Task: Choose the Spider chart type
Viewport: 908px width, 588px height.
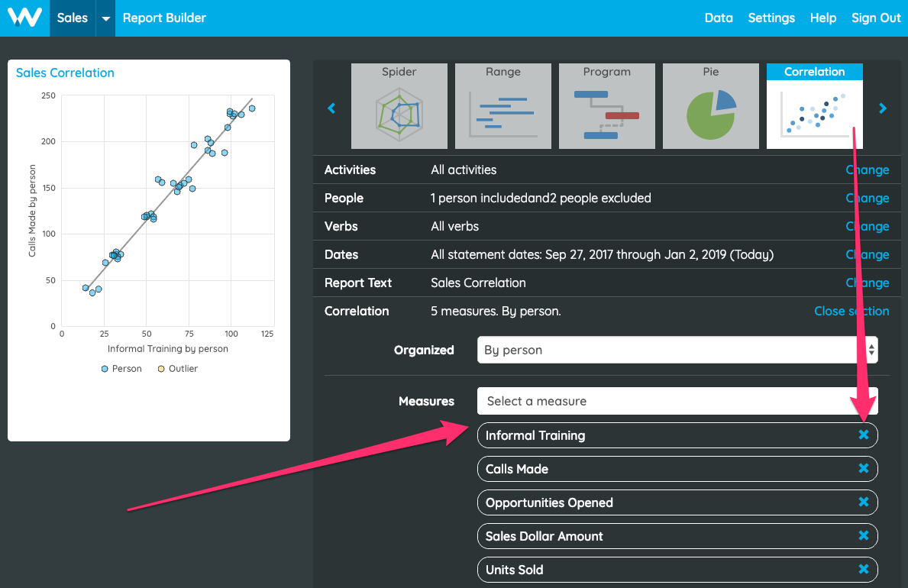Action: (x=399, y=106)
